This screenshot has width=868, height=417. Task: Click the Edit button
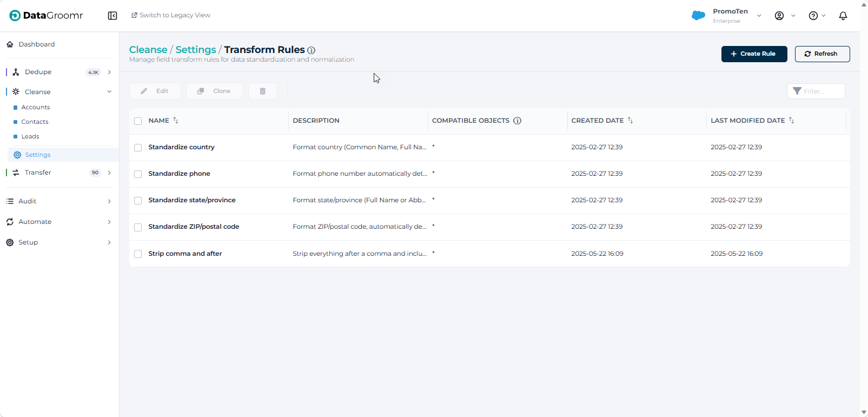pyautogui.click(x=155, y=91)
